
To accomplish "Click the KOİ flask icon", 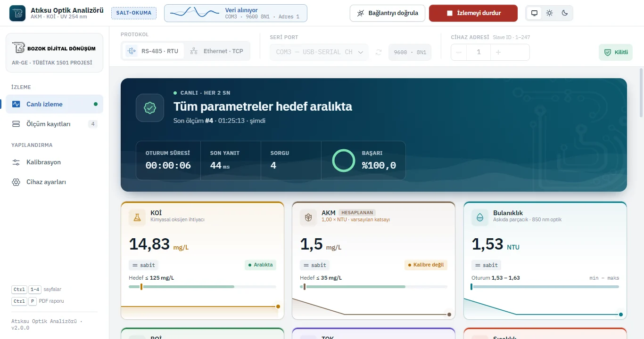I will click(x=137, y=218).
